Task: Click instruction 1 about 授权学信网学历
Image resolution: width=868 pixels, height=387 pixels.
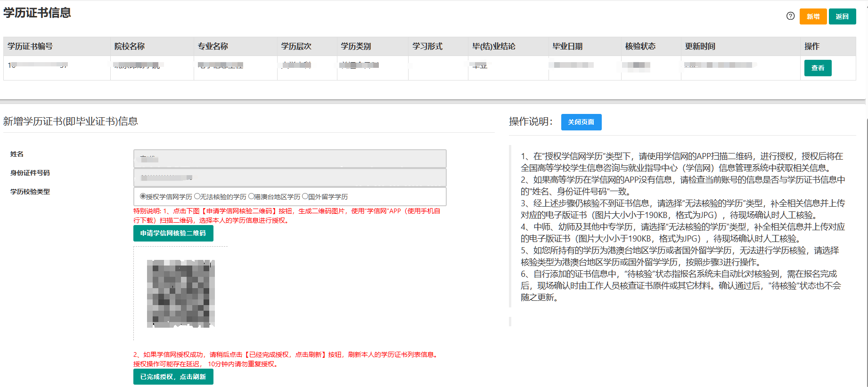Action: point(682,162)
